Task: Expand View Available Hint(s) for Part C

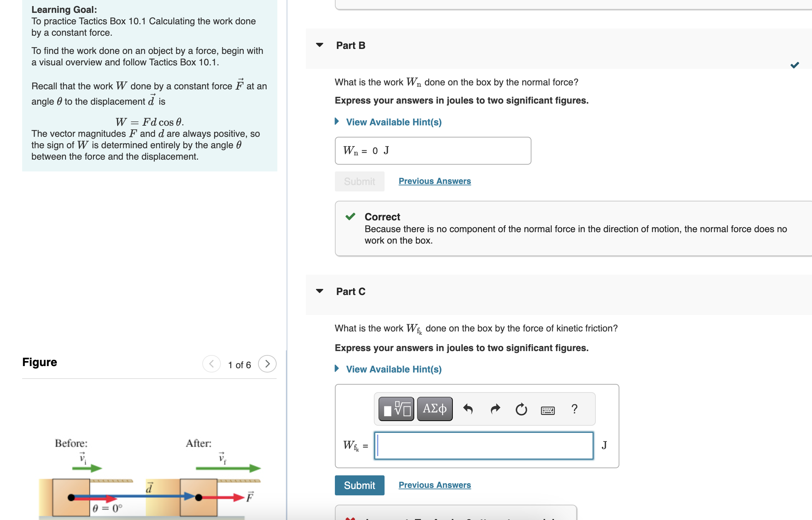Action: coord(393,369)
